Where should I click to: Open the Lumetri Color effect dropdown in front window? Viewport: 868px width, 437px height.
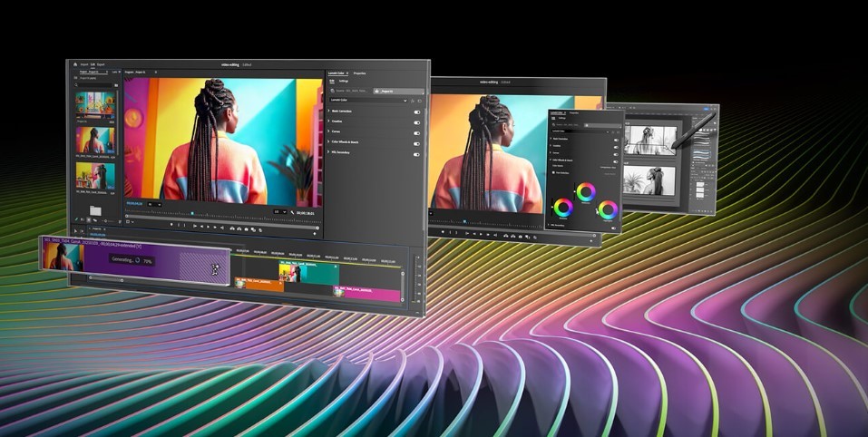click(x=368, y=100)
